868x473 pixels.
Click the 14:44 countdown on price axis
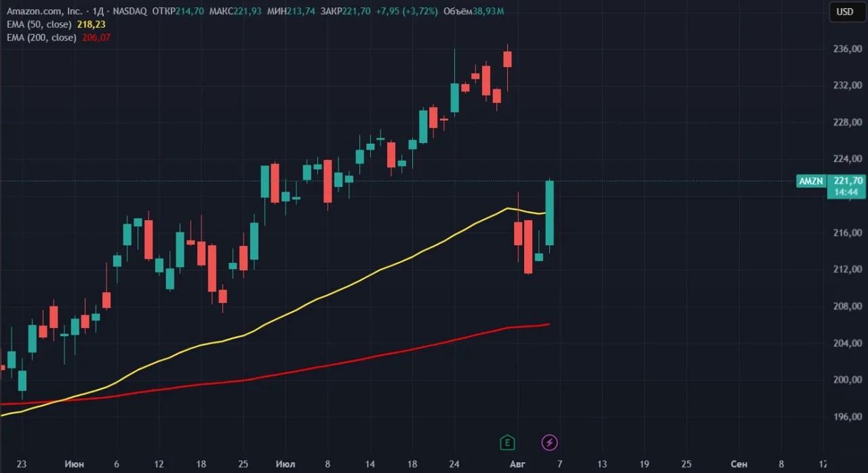click(x=846, y=192)
